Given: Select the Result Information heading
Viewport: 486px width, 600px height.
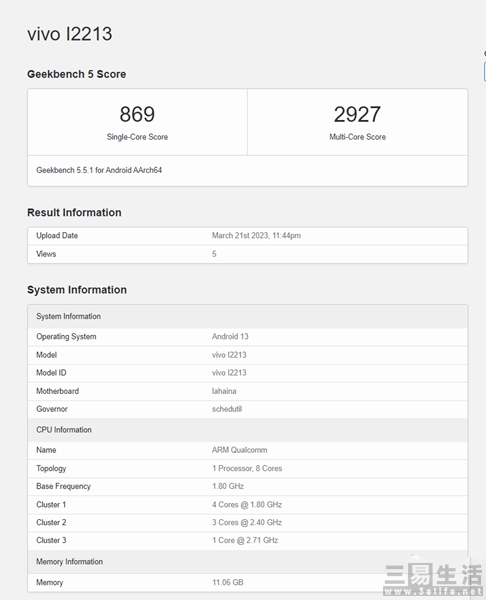Looking at the screenshot, I should pos(74,212).
